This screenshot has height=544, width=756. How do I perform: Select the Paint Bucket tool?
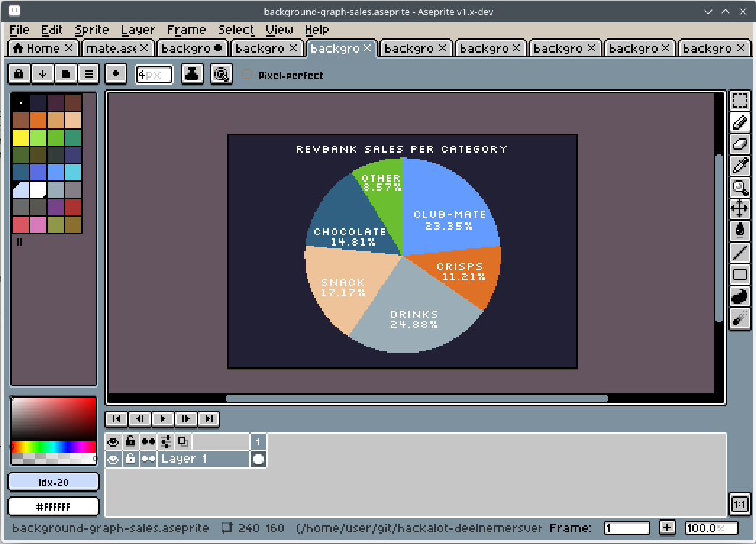click(739, 231)
